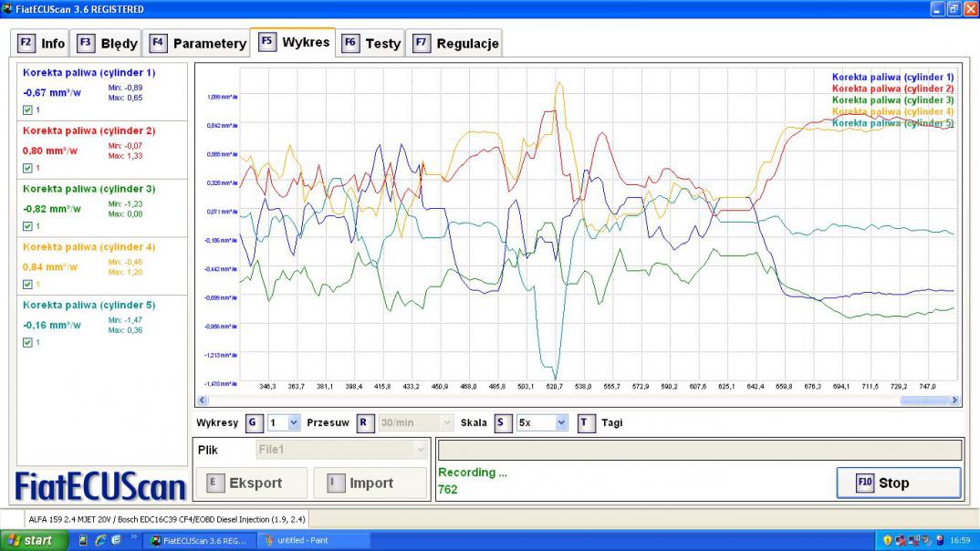980x551 pixels.
Task: Click the 'Min: -1,47' text
Action: coord(125,320)
